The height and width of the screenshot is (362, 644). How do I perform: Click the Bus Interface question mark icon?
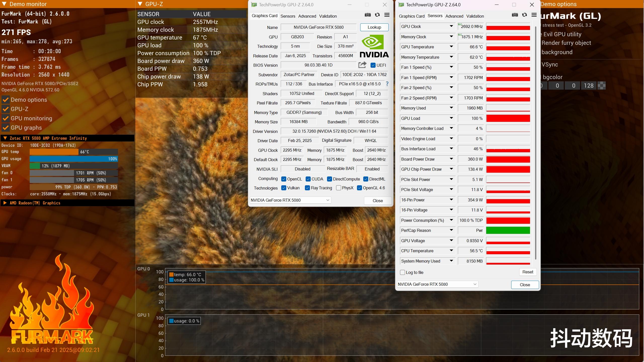tap(387, 84)
